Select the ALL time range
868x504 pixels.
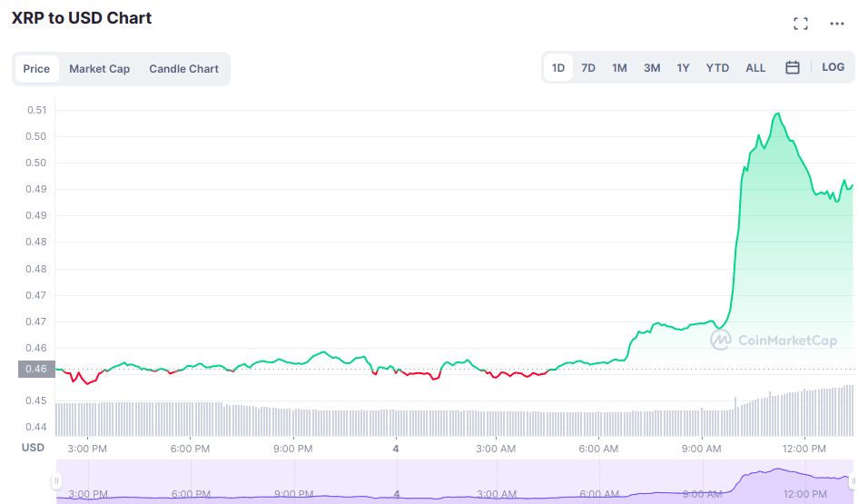coord(755,67)
